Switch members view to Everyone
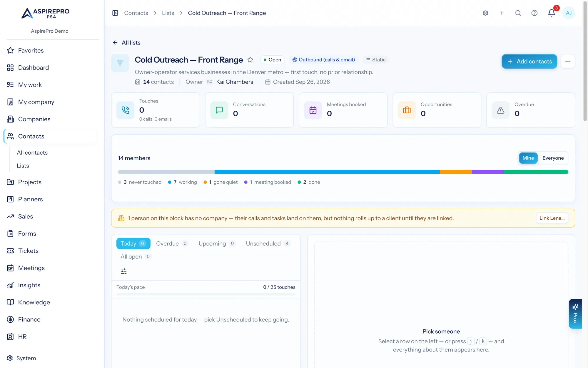Viewport: 588px width, 368px height. pyautogui.click(x=553, y=158)
